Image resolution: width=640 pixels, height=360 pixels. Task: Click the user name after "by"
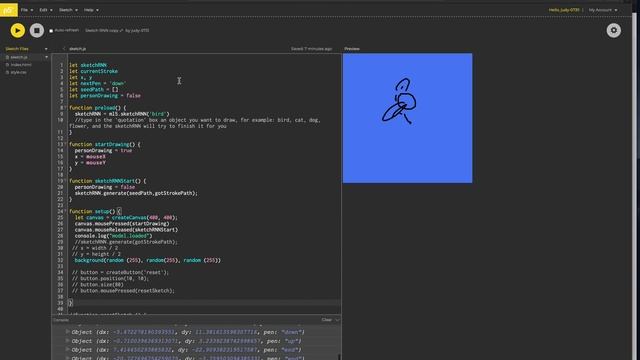(140, 31)
